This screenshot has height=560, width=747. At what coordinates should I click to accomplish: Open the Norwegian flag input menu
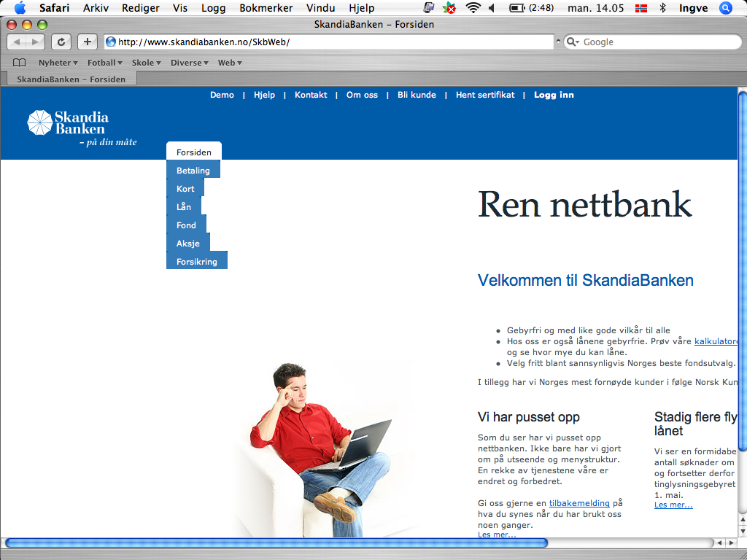[641, 8]
